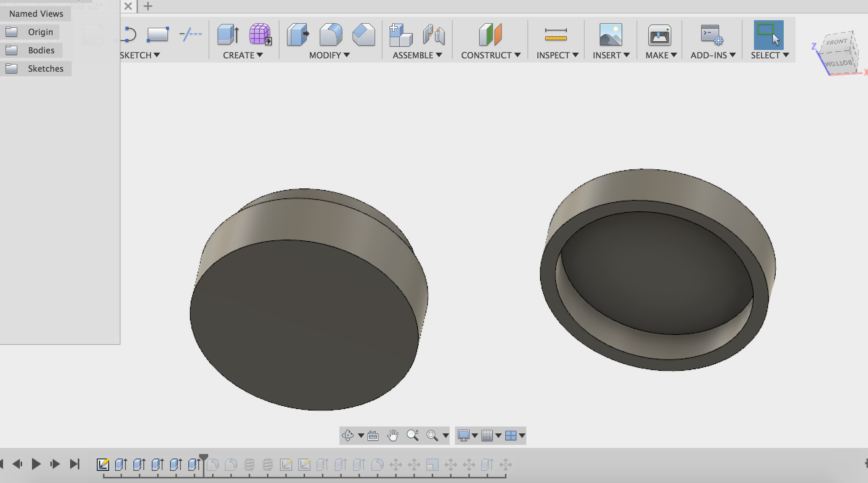
Task: Click the Offset Plane construct icon
Action: coord(490,35)
